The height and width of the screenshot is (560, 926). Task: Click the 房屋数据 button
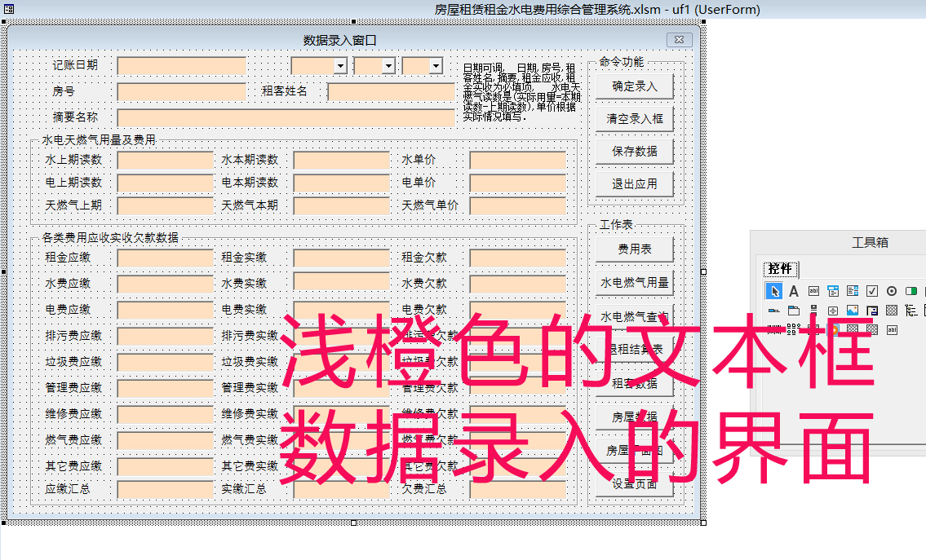[635, 417]
